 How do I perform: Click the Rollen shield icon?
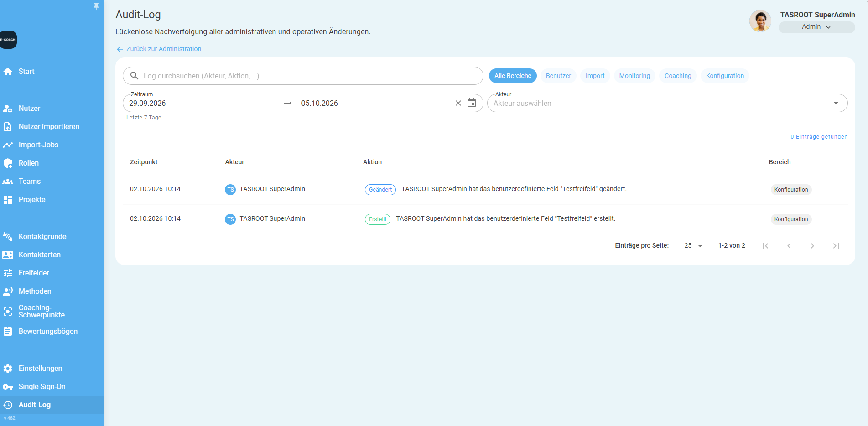[8, 163]
